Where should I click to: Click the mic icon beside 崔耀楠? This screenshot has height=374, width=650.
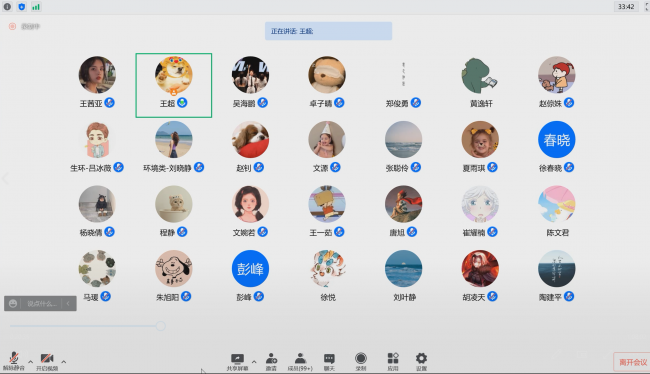pos(492,232)
